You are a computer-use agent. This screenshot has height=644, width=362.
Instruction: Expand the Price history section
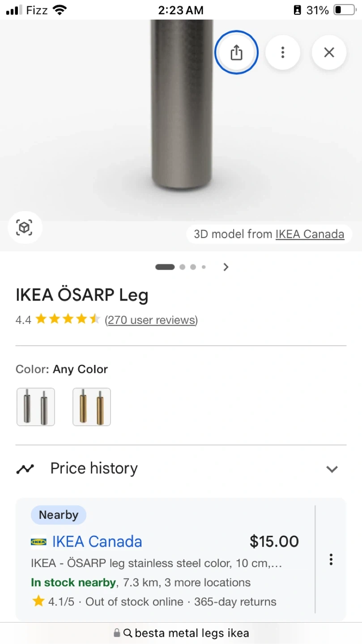pyautogui.click(x=94, y=468)
